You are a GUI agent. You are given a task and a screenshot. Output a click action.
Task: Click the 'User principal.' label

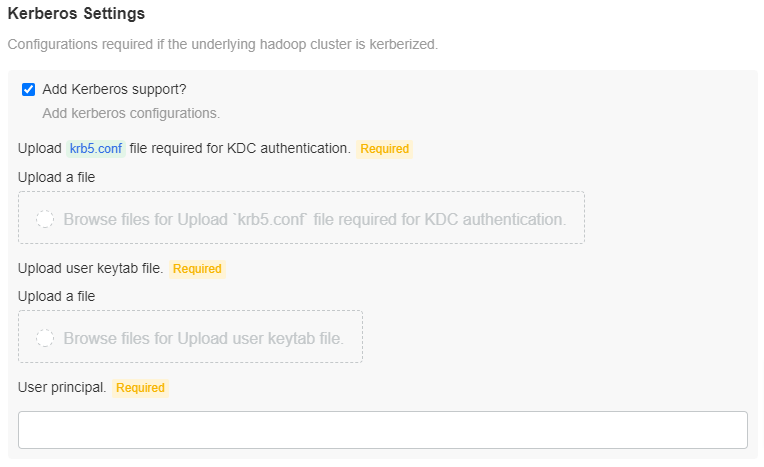(x=62, y=388)
